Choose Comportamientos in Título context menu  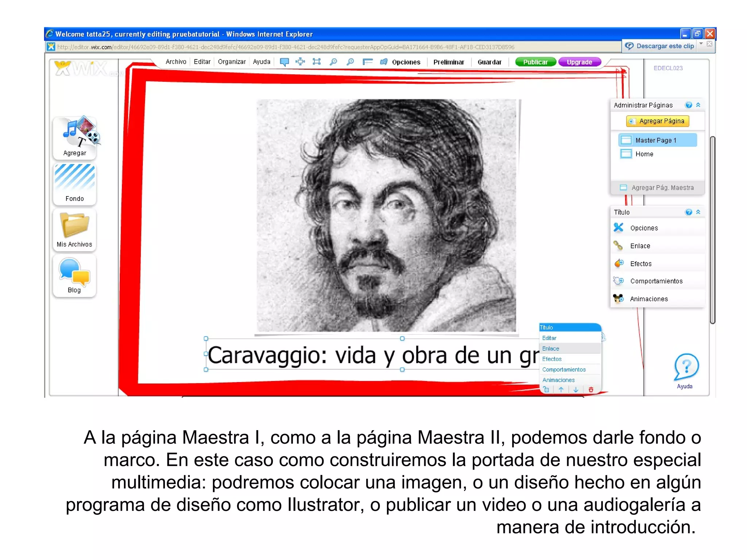(x=570, y=369)
